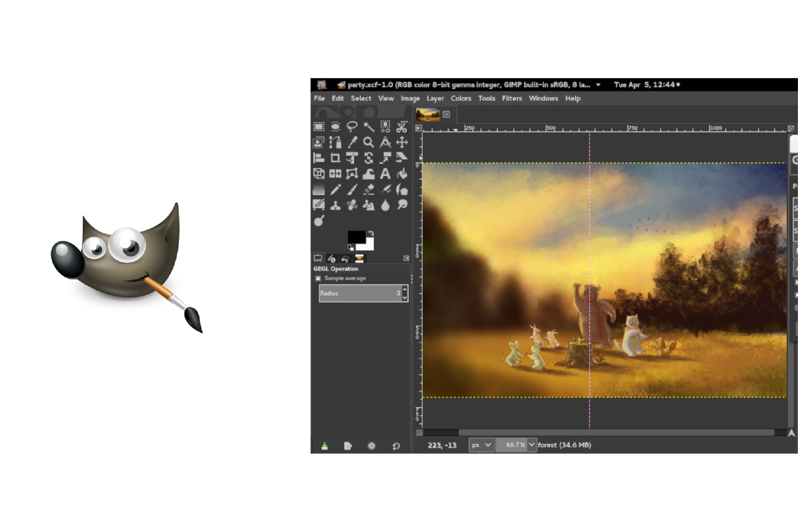
Task: Close the party.xcf image tab
Action: [x=446, y=114]
